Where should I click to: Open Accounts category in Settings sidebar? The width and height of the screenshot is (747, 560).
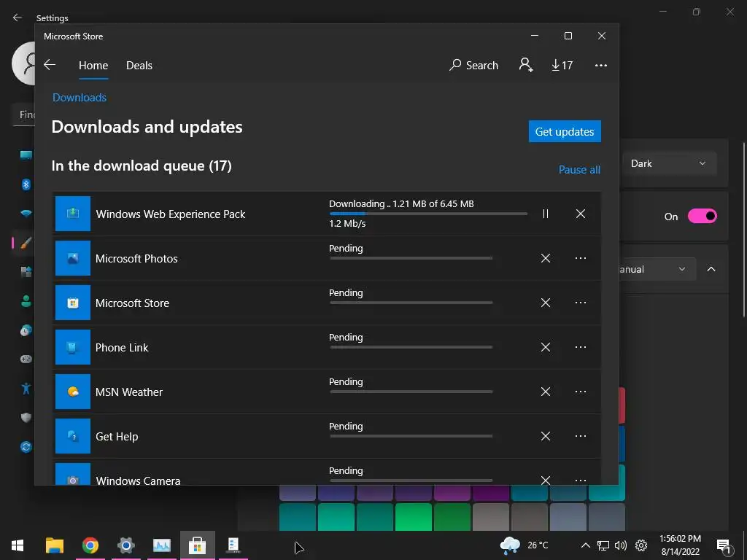coord(26,301)
